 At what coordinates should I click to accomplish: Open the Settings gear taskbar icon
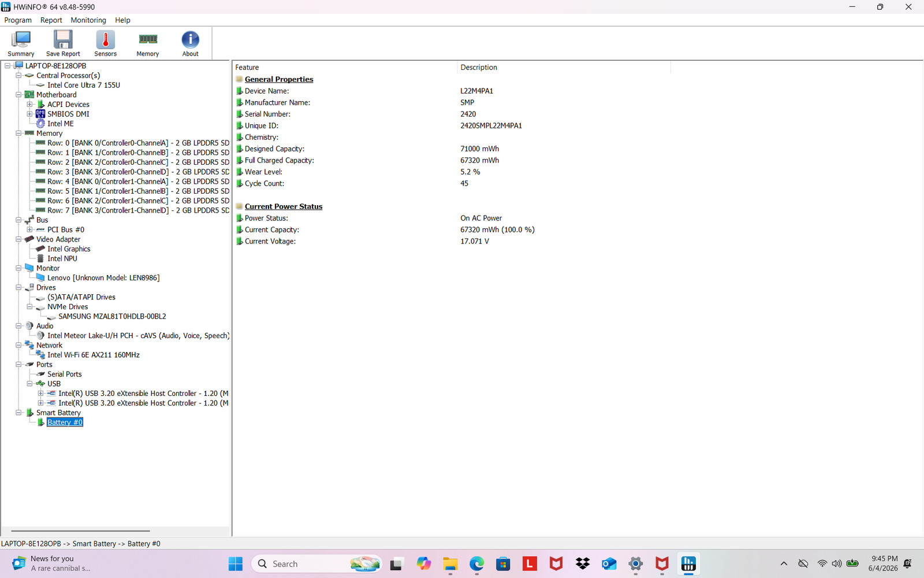tap(636, 564)
